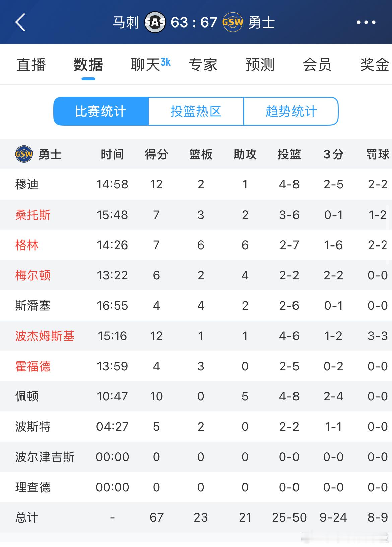Switch to the 直播 tab
Viewport: 392px width, 547px height.
[x=31, y=65]
